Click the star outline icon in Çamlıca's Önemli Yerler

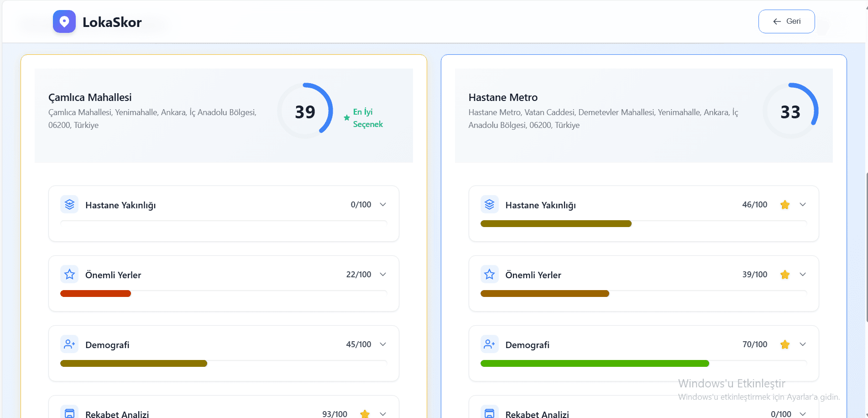pyautogui.click(x=69, y=275)
